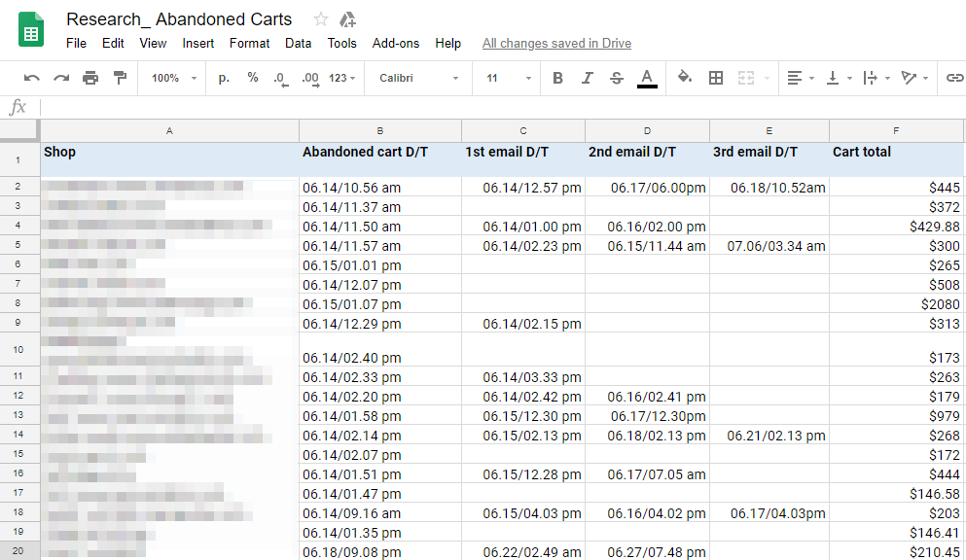The height and width of the screenshot is (560, 966).
Task: Open the text color picker
Action: 647,78
